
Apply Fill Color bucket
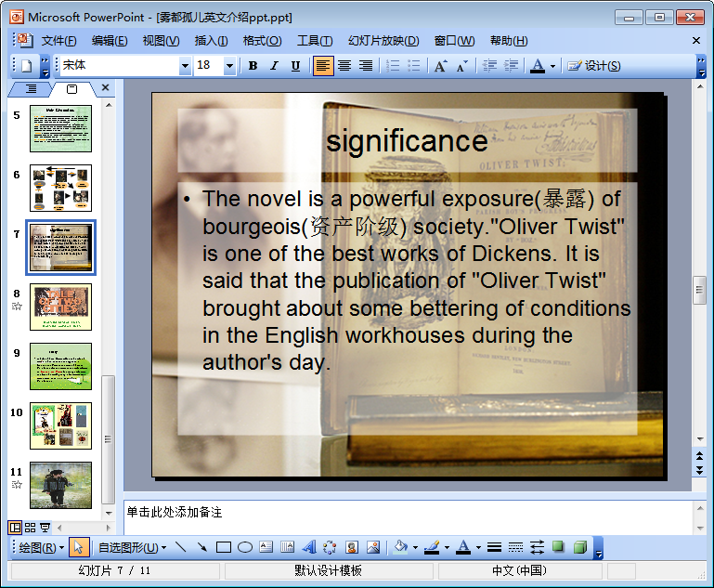pyautogui.click(x=401, y=547)
